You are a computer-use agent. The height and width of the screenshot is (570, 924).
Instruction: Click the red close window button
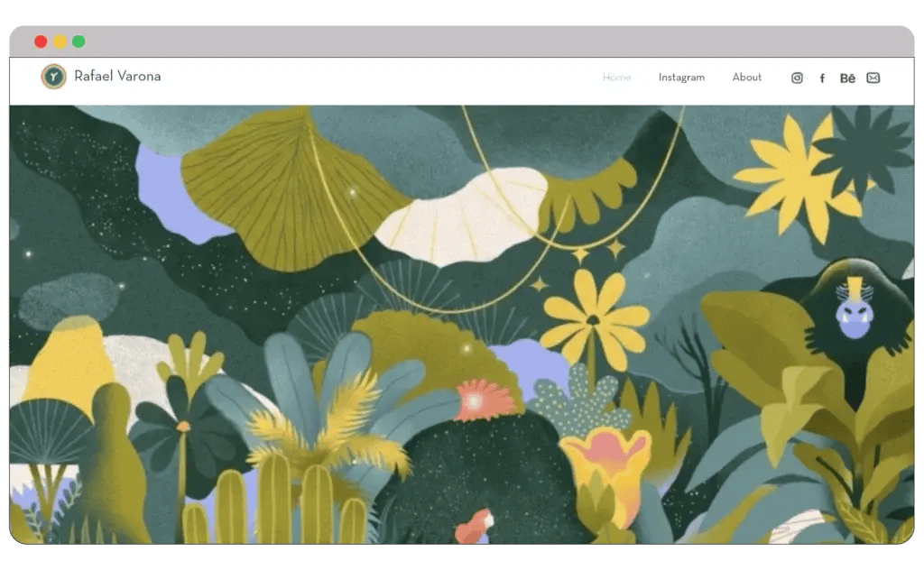(41, 41)
